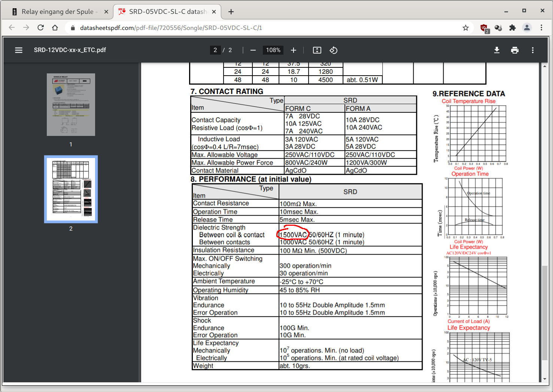Click the scrollbar down arrow
This screenshot has height=392, width=553.
pyautogui.click(x=545, y=379)
